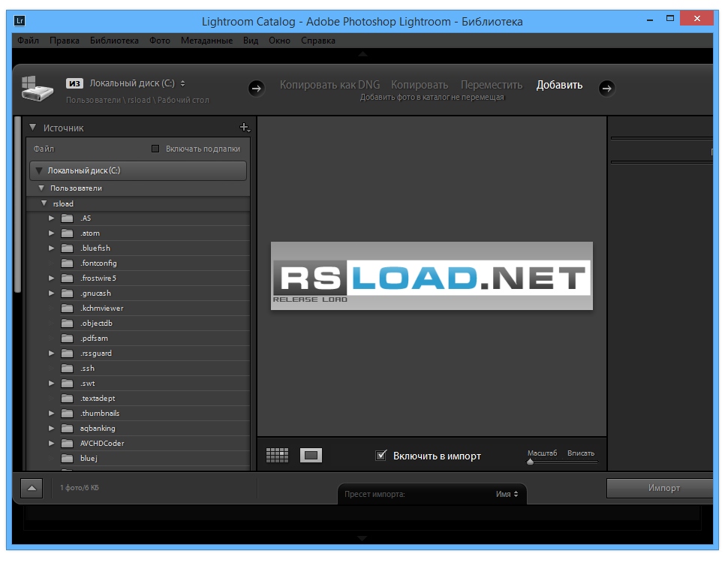Click the arrow icon after Добавить

pos(607,89)
